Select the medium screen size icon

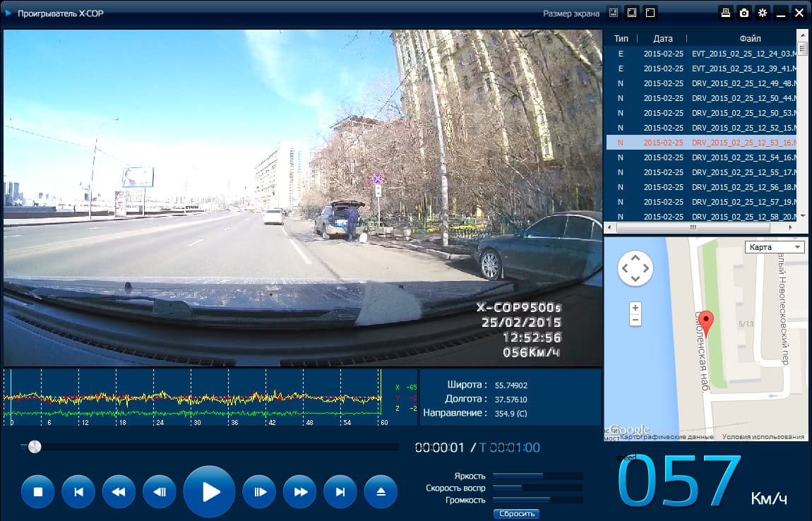[632, 13]
